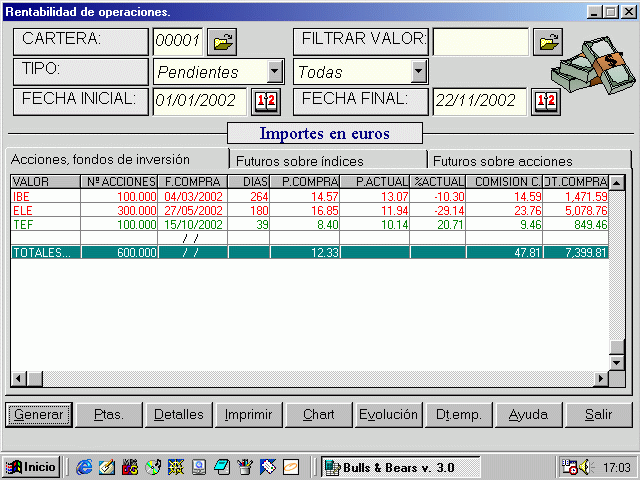Expand the Todas dropdown
The width and height of the screenshot is (640, 480).
pyautogui.click(x=418, y=71)
